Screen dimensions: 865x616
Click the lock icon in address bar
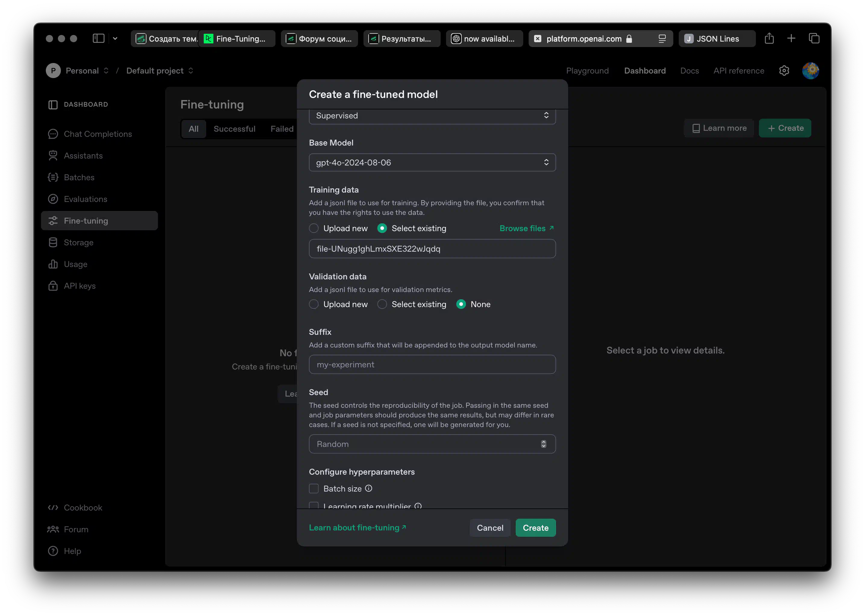(x=629, y=39)
